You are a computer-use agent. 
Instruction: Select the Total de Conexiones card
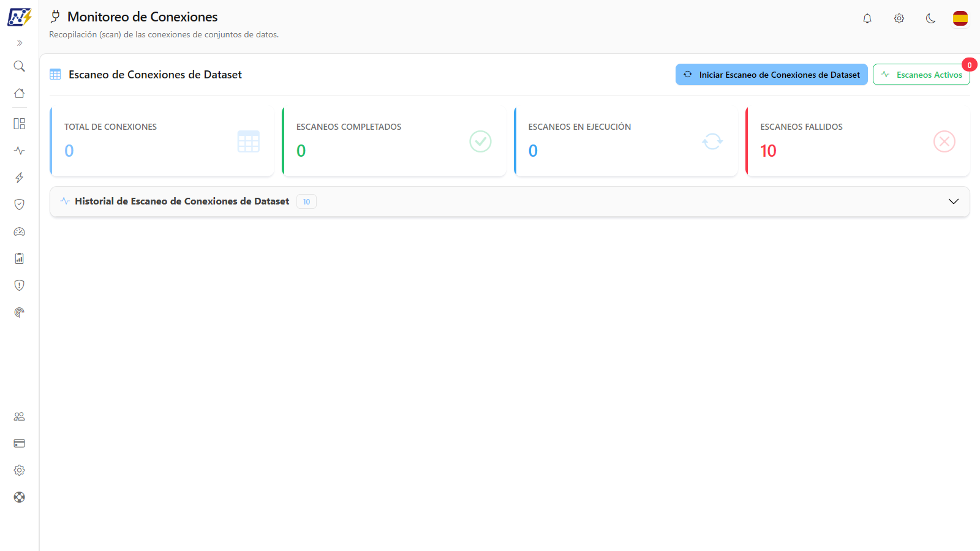click(x=162, y=141)
